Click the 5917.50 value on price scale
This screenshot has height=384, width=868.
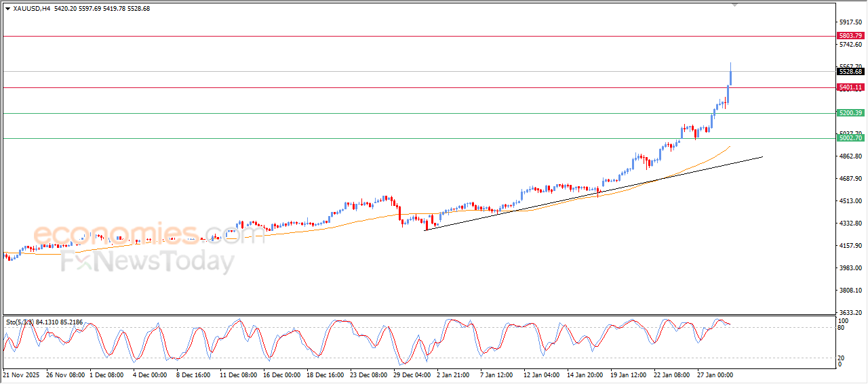click(x=850, y=22)
